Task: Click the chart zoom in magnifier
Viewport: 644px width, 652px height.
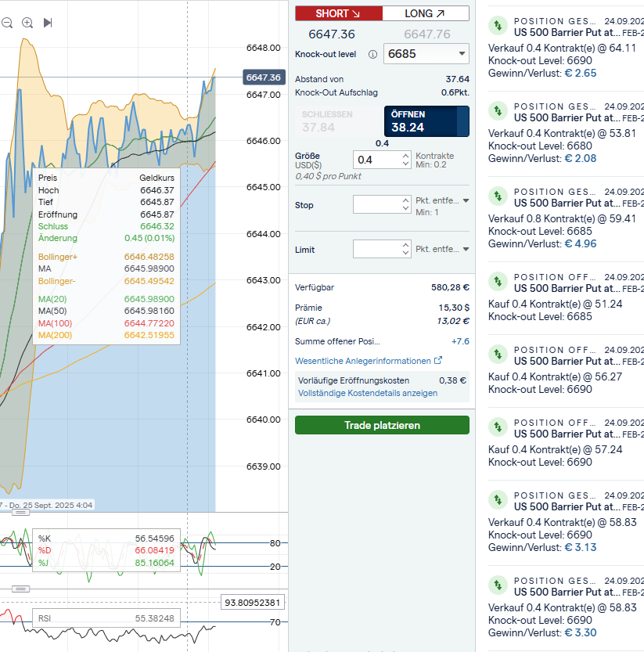Action: pos(27,23)
